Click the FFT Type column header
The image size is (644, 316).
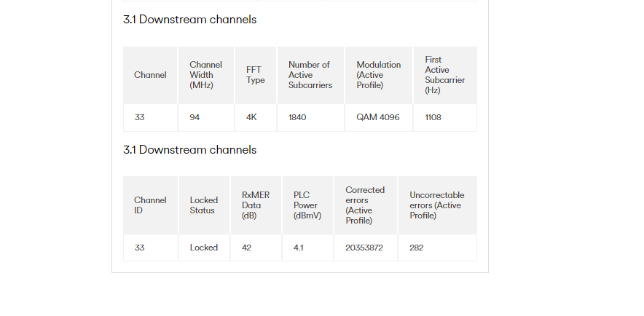(256, 75)
